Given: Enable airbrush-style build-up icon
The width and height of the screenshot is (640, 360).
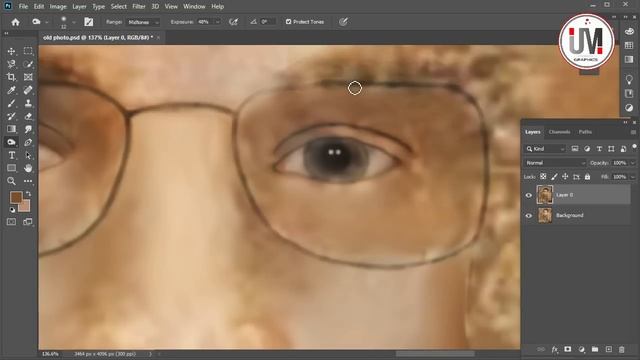Looking at the screenshot, I should pos(233,22).
